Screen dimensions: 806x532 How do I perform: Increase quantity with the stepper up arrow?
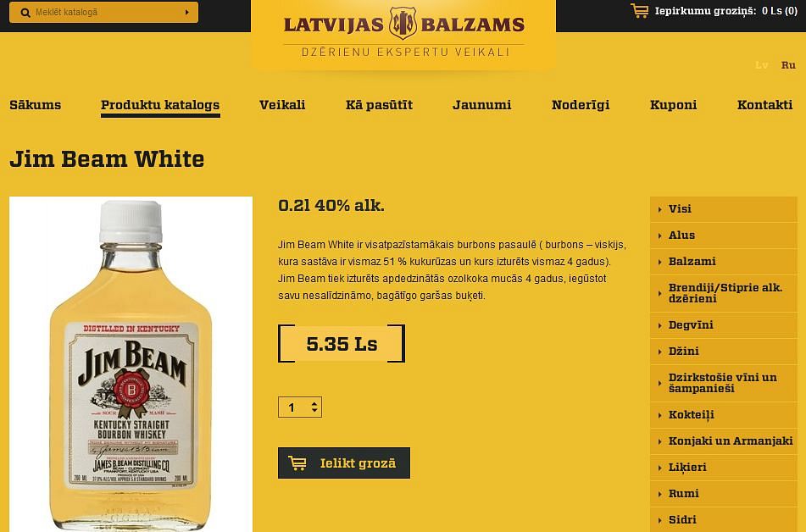tap(314, 403)
